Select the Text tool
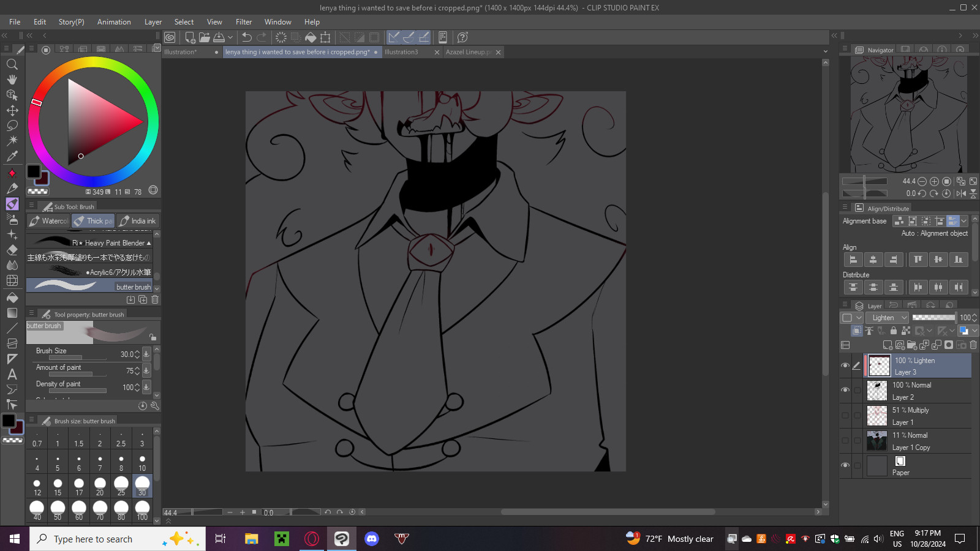Viewport: 980px width, 551px height. (x=12, y=375)
